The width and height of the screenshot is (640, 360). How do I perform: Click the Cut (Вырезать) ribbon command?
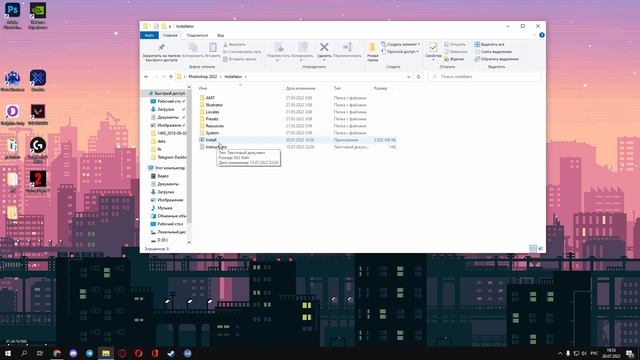tap(234, 44)
